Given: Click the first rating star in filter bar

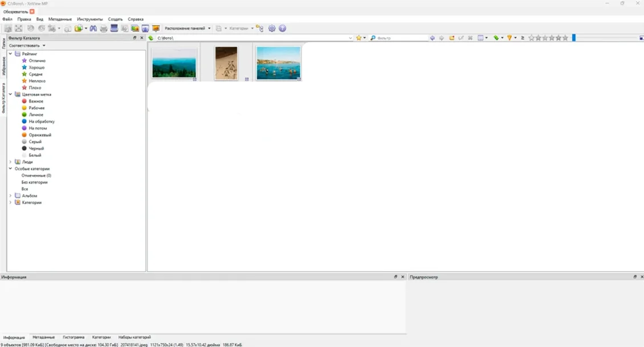Looking at the screenshot, I should click(532, 38).
